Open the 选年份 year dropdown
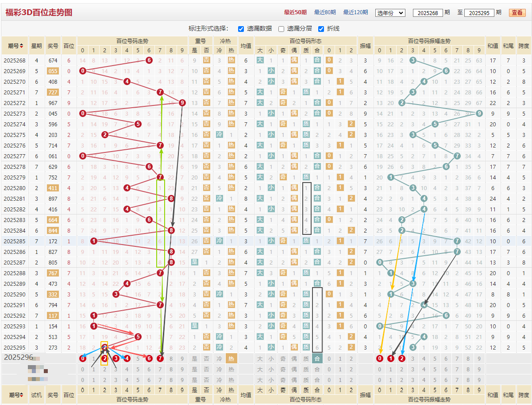Viewport: 532px width, 405px height. [x=390, y=13]
